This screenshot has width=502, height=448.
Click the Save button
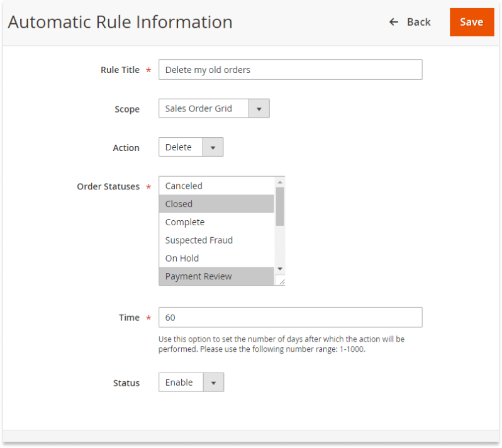click(472, 22)
